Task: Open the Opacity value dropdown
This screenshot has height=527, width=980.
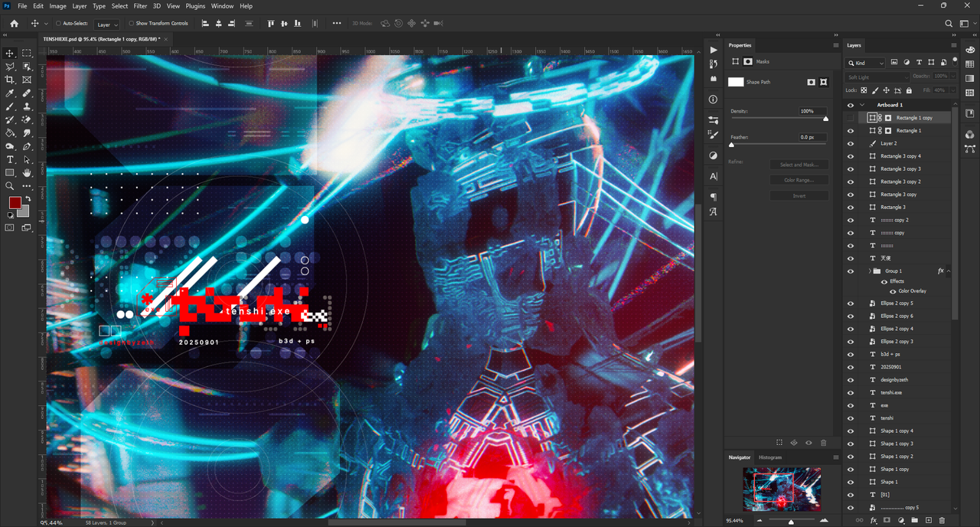Action: point(952,77)
